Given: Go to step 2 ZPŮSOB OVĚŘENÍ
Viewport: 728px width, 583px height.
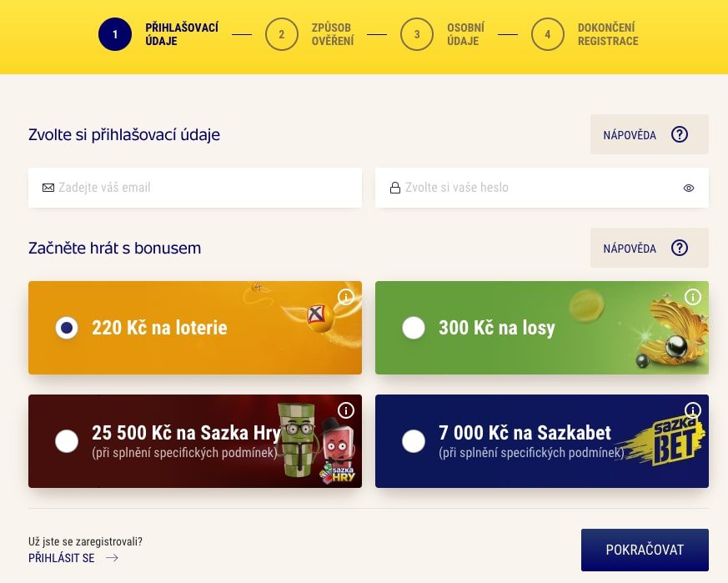Looking at the screenshot, I should click(282, 34).
